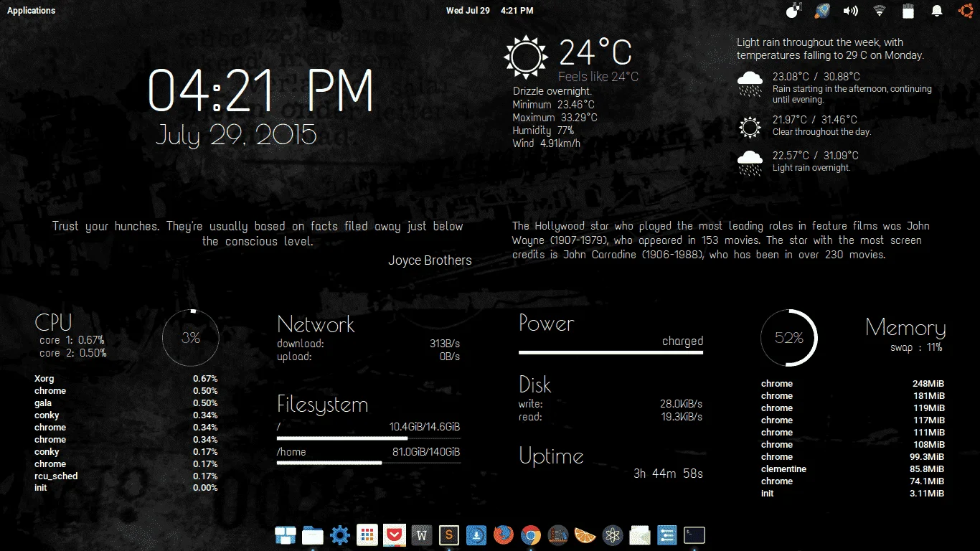Click the core 2: 0.50% line
This screenshot has height=551, width=980.
[x=72, y=353]
